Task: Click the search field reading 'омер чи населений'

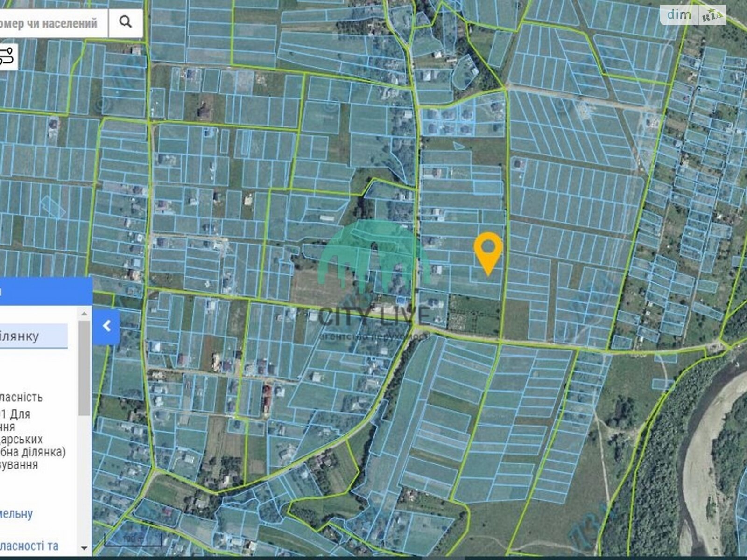Action: (54, 22)
